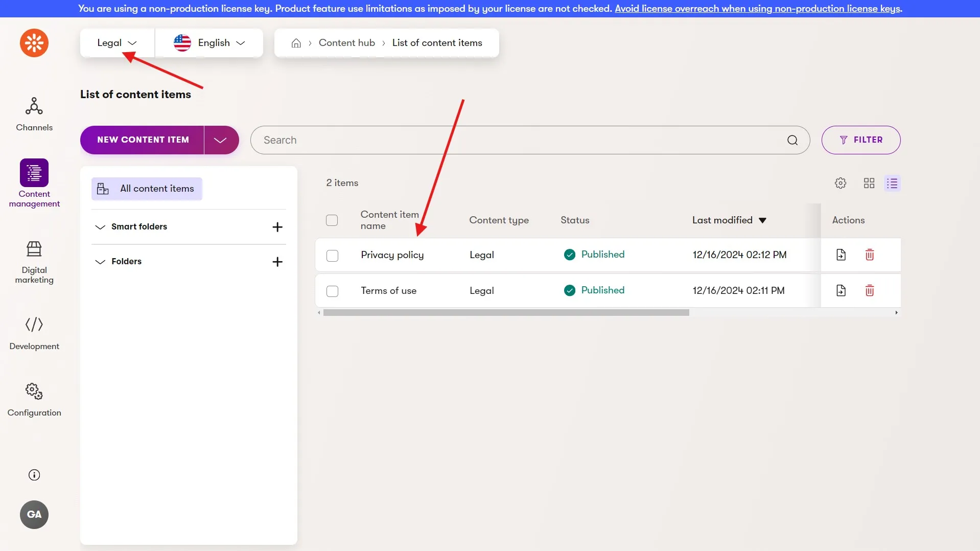
Task: Click the Xperience orange logo icon
Action: point(34,43)
